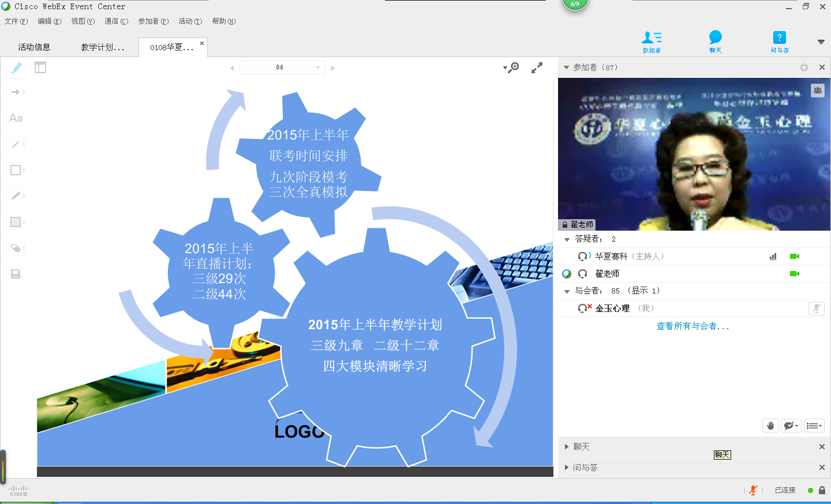Toggle the muted microphone for 金玉心理
This screenshot has width=831, height=504.
(x=817, y=309)
